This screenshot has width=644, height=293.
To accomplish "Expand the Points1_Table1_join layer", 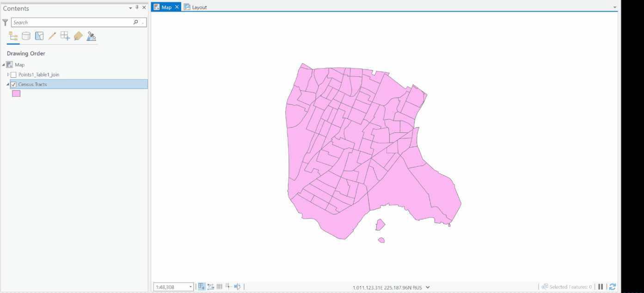I will (7, 74).
